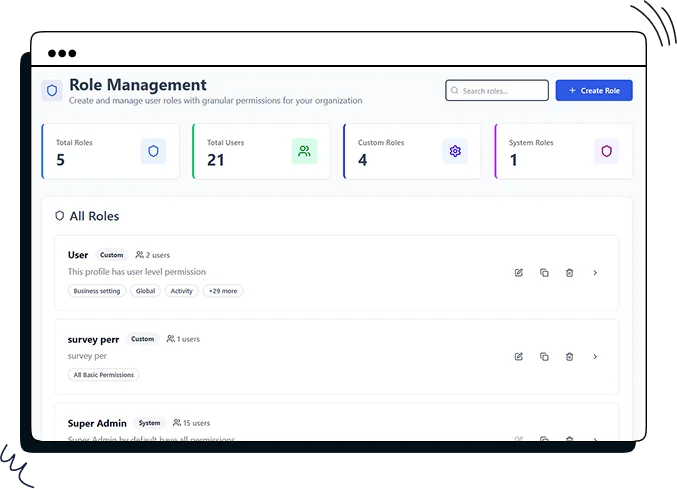677x489 pixels.
Task: Expand the User role details chevron
Action: coord(595,273)
